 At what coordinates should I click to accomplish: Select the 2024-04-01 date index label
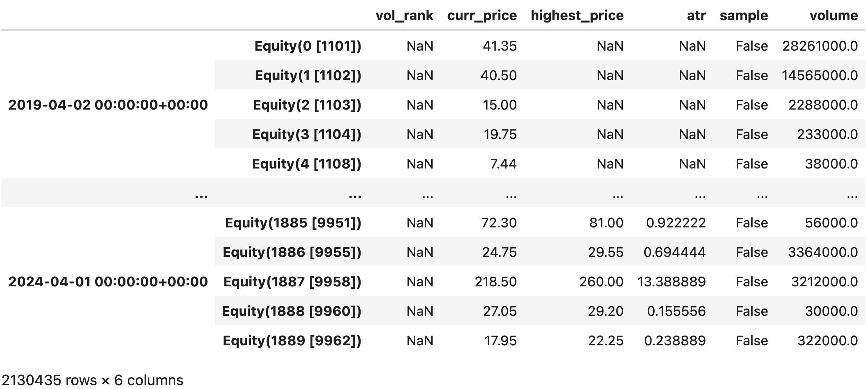tap(108, 282)
